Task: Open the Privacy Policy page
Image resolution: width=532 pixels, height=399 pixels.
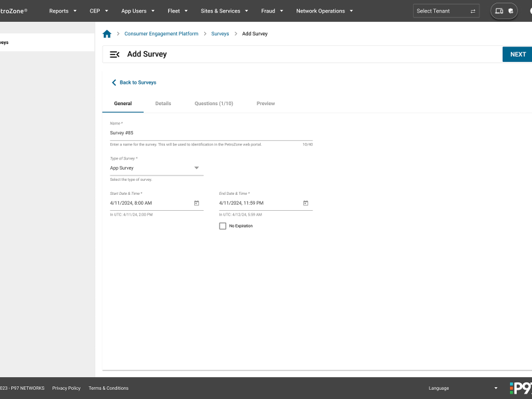Action: [x=66, y=388]
